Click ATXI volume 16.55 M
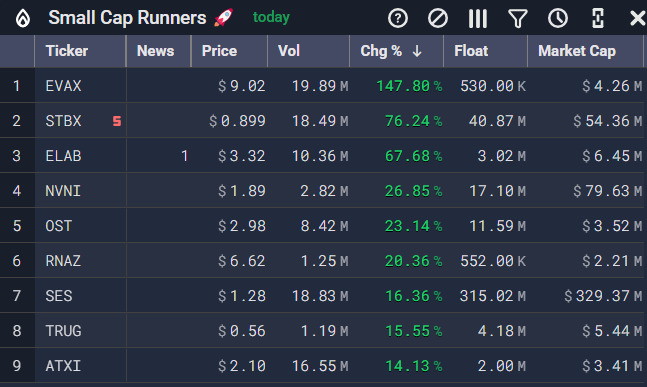The image size is (647, 387). tap(320, 366)
